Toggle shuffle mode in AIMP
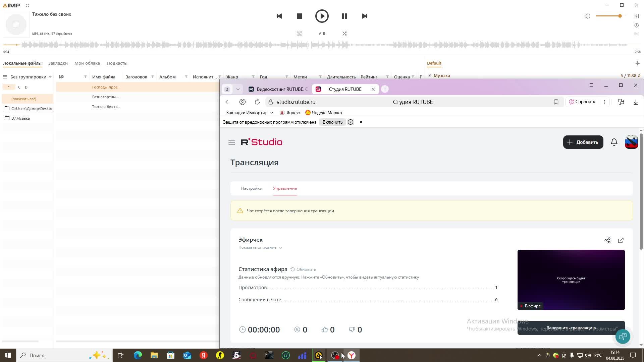 (344, 34)
